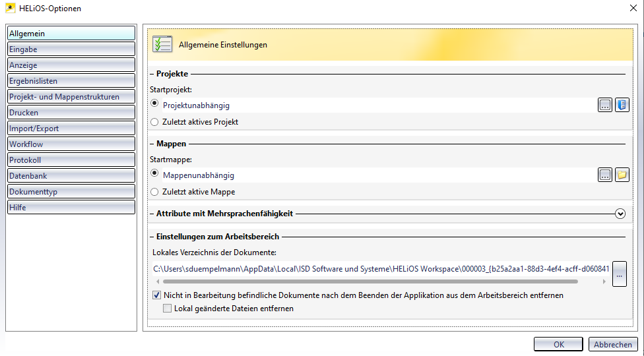Open the Dokumenttyp category
Screen dimensions: 644x356
[x=71, y=191]
